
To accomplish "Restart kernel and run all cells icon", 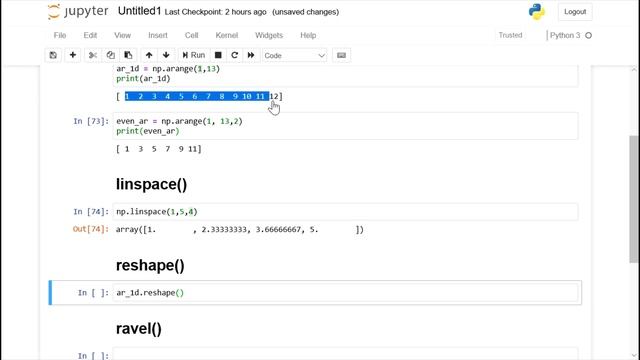I will pyautogui.click(x=251, y=55).
